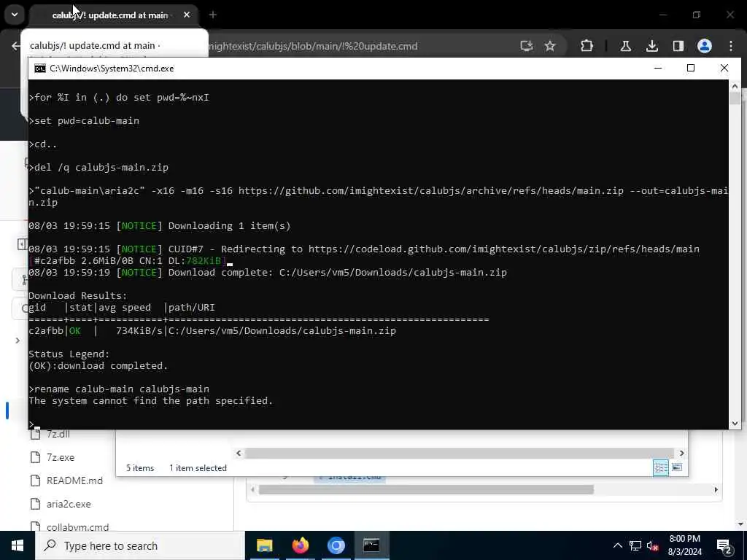Click the Chrome address bar URL

313,46
